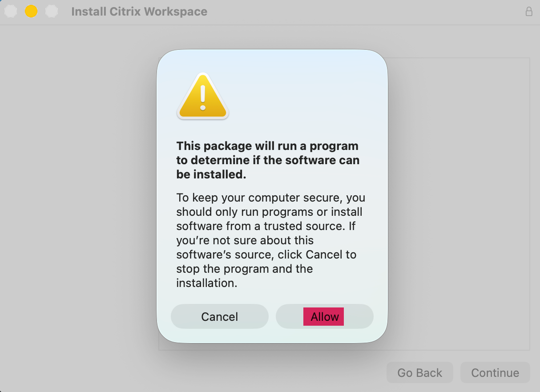Click blank dialog area right of warning icon
Image resolution: width=540 pixels, height=392 pixels.
point(307,96)
